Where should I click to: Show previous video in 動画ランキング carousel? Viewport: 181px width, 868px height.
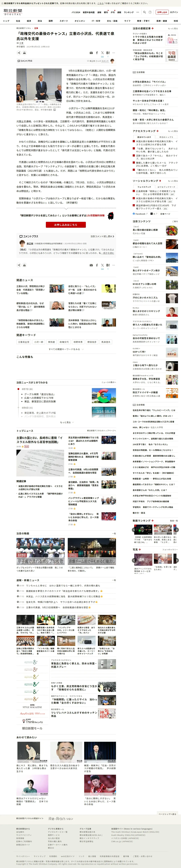[134, 530]
